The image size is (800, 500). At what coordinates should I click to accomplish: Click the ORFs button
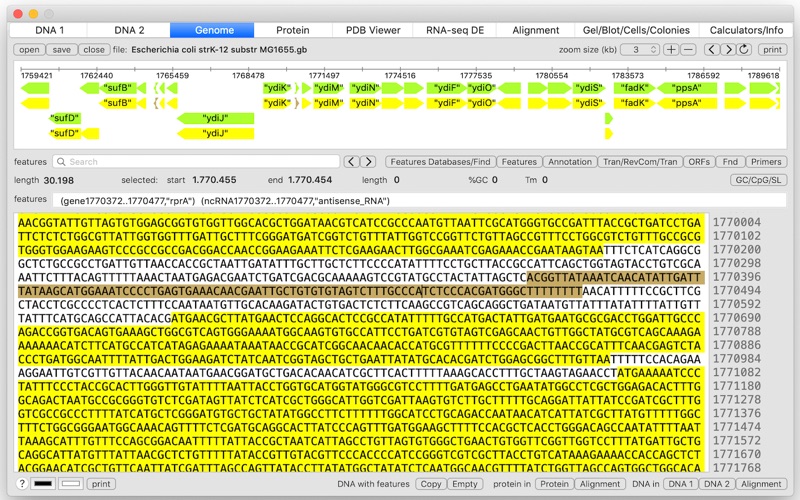click(x=699, y=162)
